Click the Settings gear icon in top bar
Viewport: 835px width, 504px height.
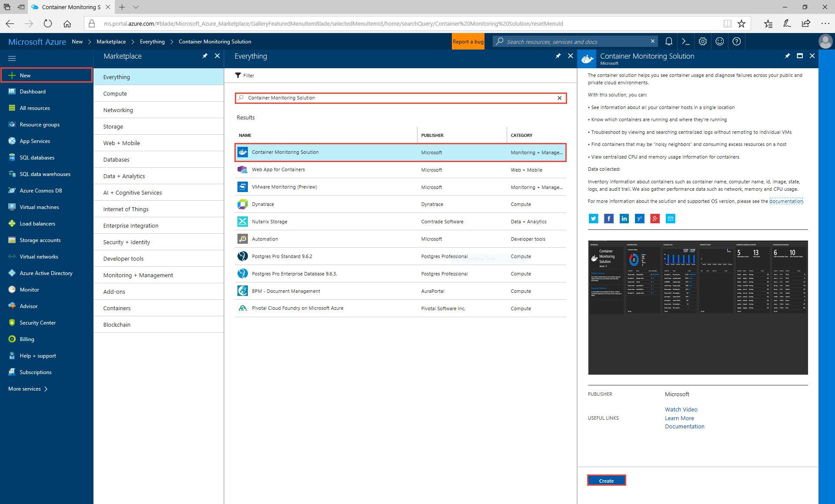point(703,41)
